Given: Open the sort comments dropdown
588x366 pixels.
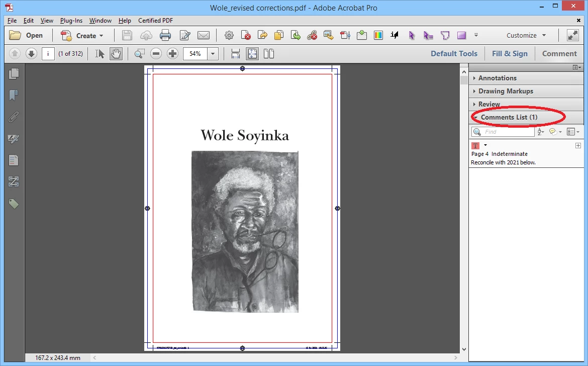Looking at the screenshot, I should [x=540, y=132].
